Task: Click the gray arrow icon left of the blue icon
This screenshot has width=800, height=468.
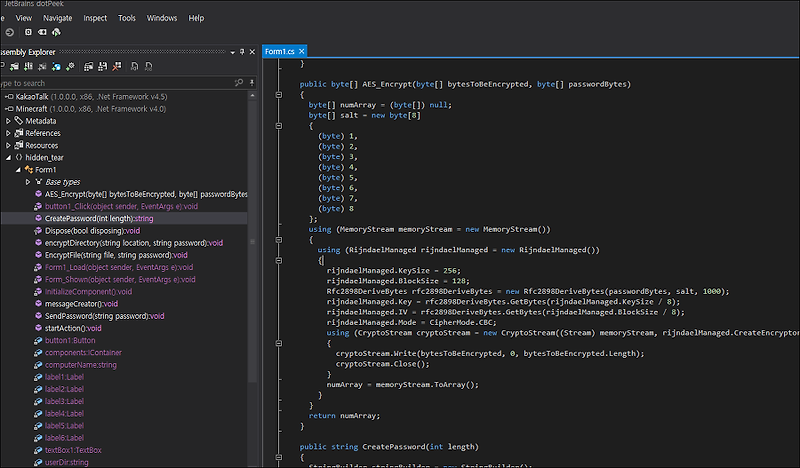Action: (42, 66)
